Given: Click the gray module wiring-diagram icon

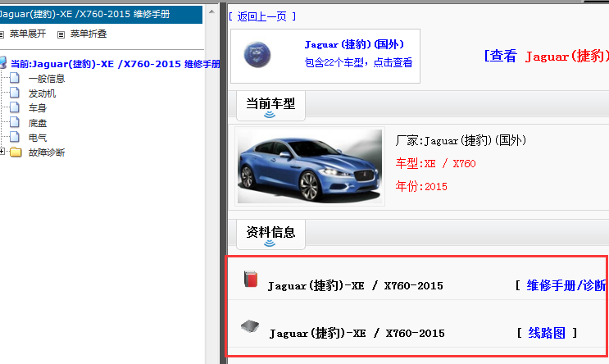Looking at the screenshot, I should [250, 326].
